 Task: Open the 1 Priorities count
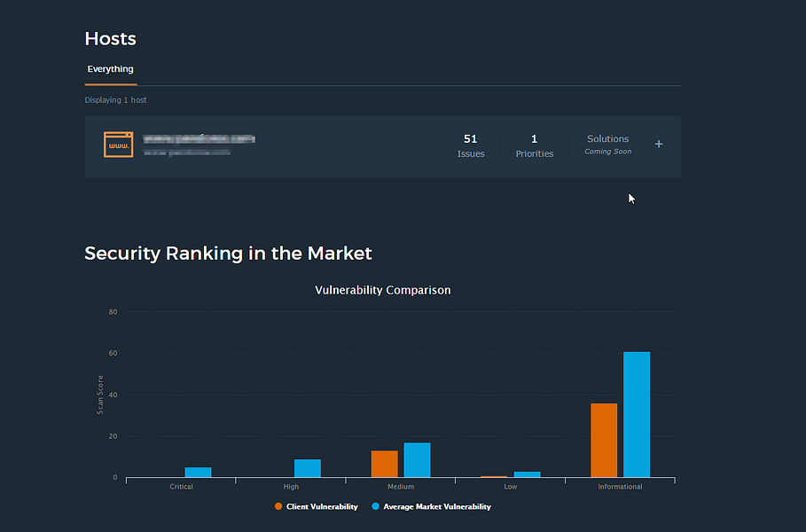(x=535, y=146)
